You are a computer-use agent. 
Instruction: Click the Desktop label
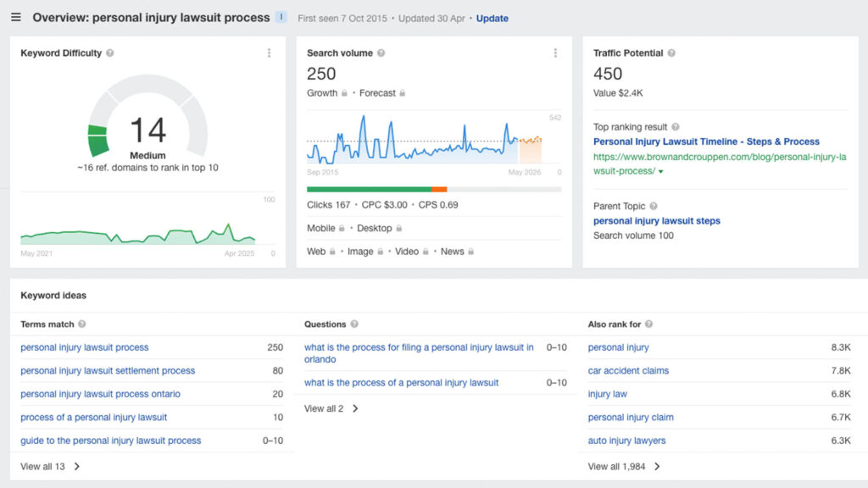374,228
